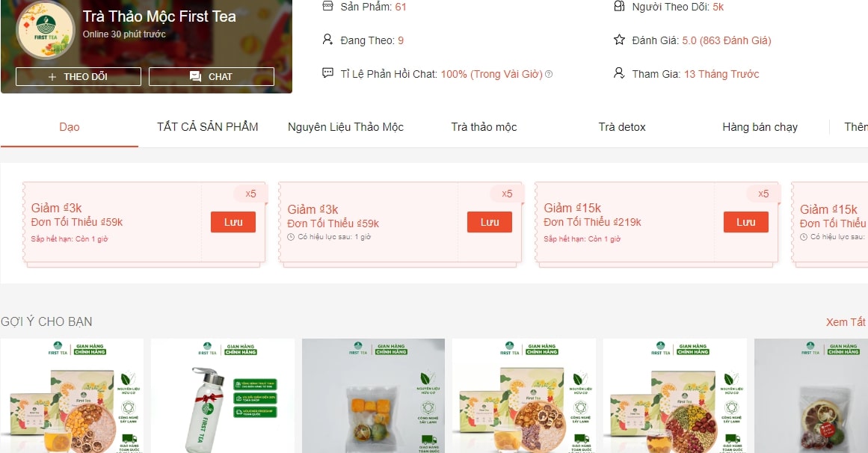Click the chat response rate bubble icon

coord(327,73)
